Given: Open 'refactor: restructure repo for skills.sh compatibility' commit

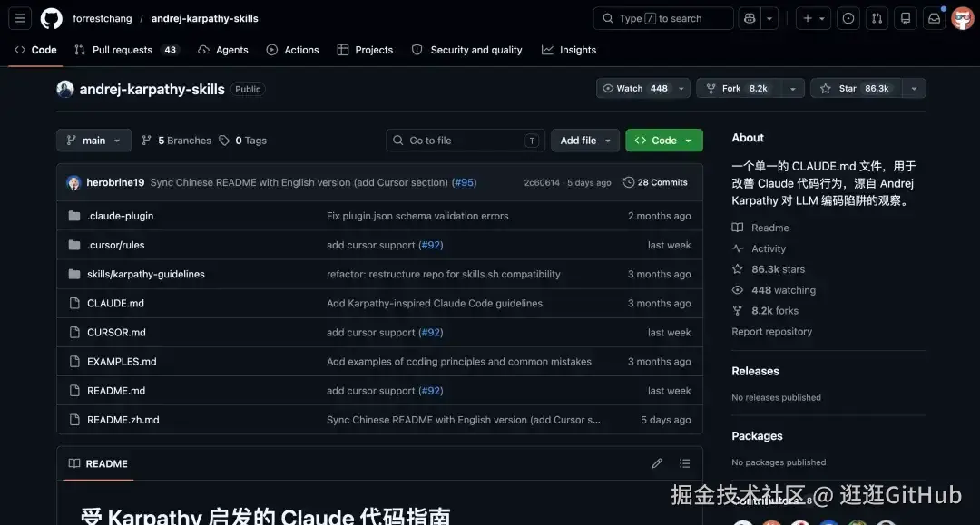Looking at the screenshot, I should point(443,274).
